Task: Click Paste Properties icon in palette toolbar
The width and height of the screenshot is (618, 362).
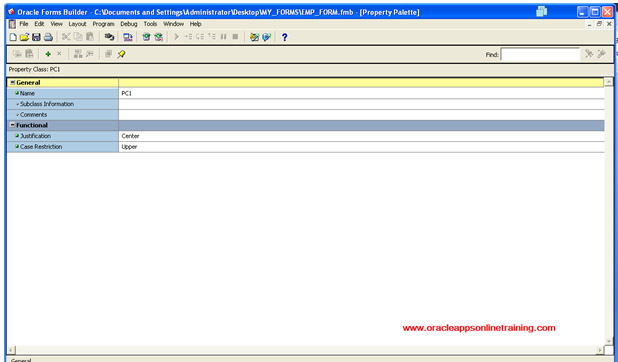Action: coord(29,54)
